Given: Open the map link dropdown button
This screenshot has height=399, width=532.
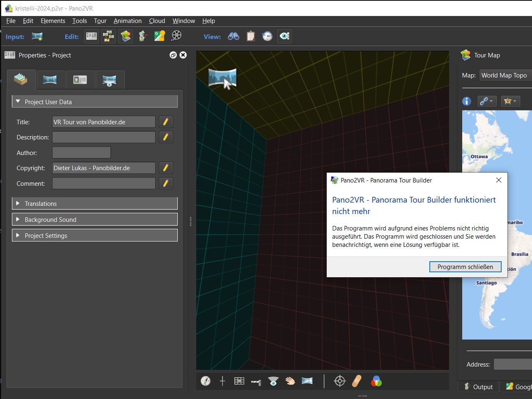Looking at the screenshot, I should 487,101.
